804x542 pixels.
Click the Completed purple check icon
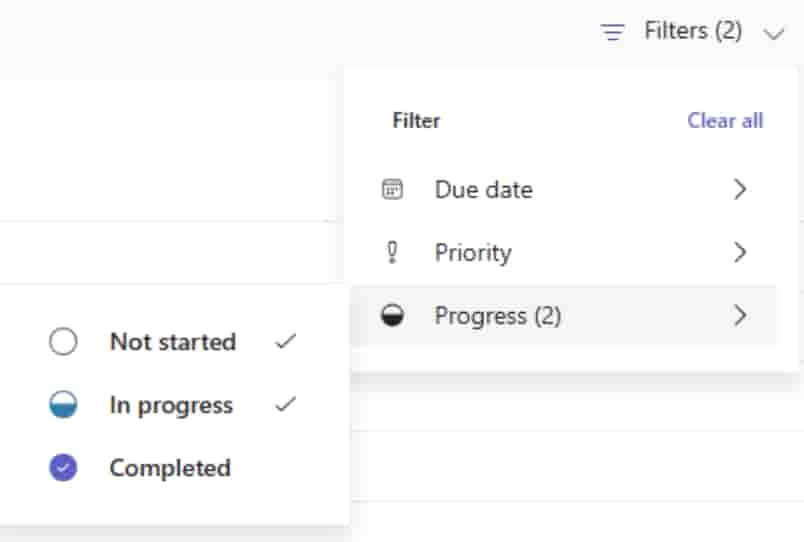63,468
